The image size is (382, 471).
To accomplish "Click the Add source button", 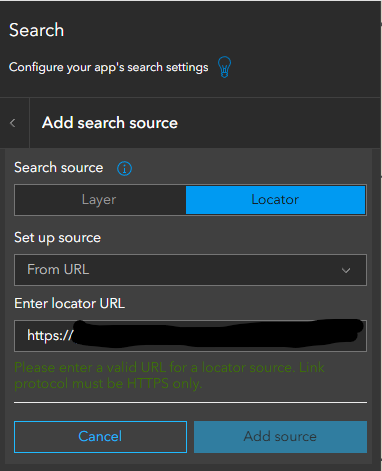I will click(280, 437).
